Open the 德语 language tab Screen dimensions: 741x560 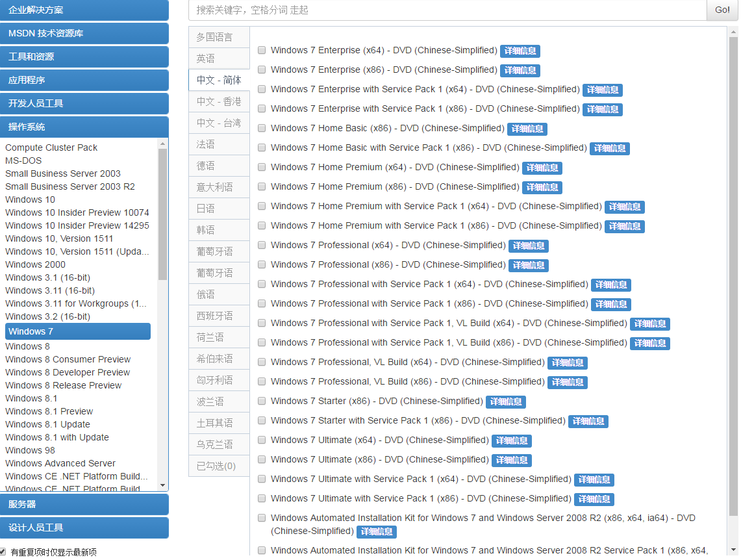(x=219, y=166)
